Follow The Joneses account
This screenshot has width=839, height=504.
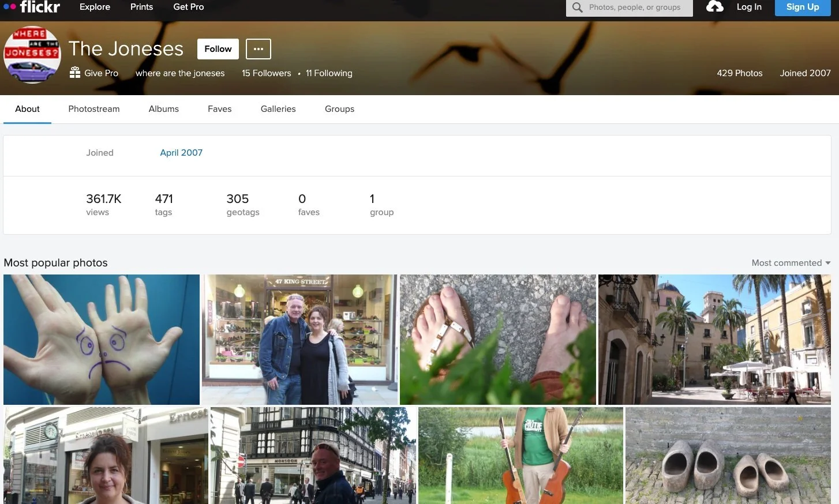pos(218,49)
